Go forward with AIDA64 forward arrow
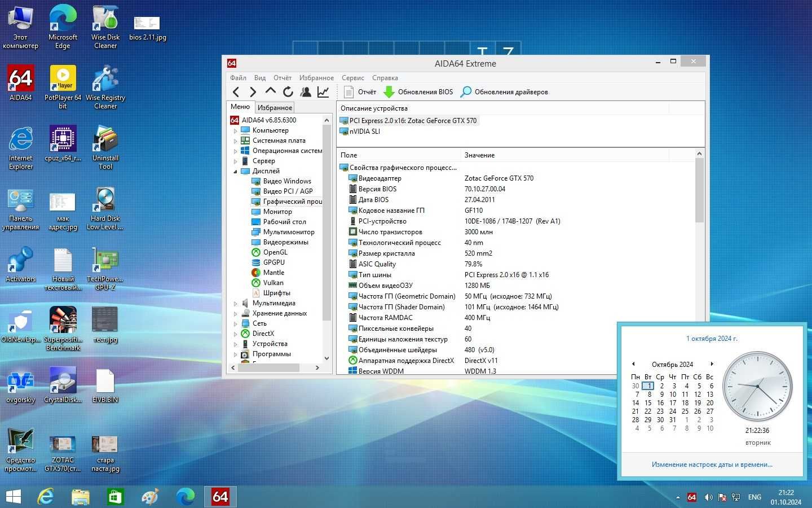The width and height of the screenshot is (812, 508). click(x=253, y=92)
